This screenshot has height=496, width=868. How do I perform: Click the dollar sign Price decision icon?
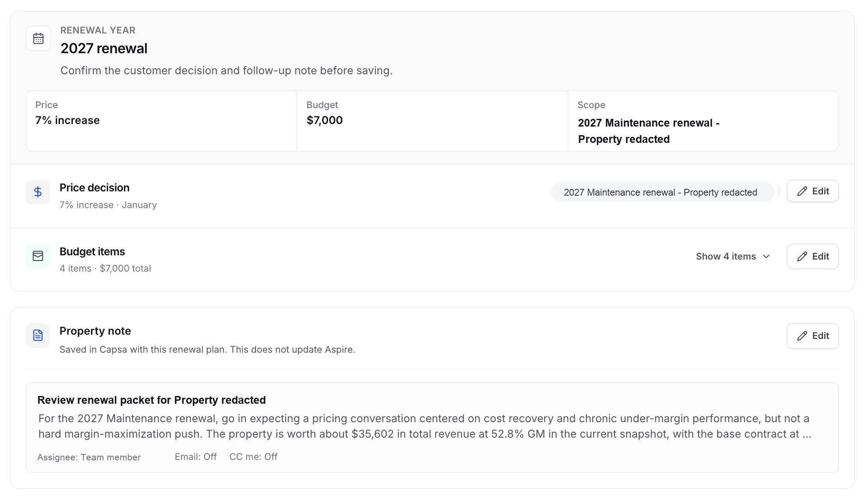coord(38,192)
